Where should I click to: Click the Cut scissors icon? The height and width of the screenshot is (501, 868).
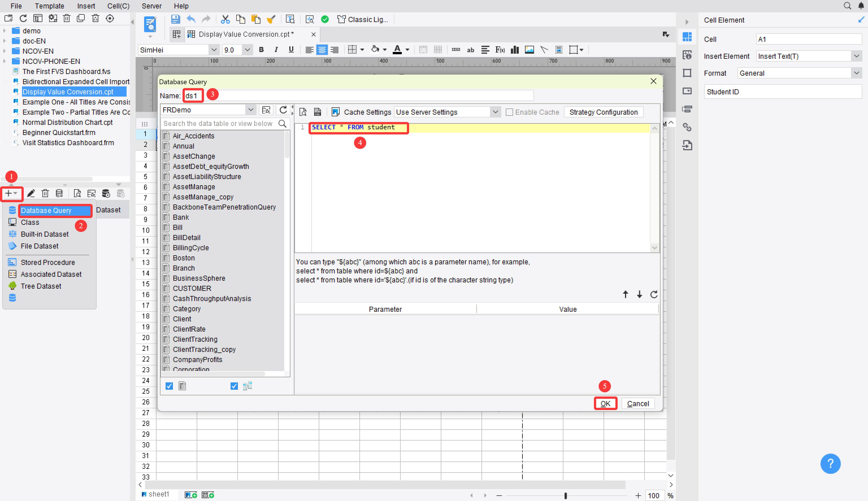[225, 19]
